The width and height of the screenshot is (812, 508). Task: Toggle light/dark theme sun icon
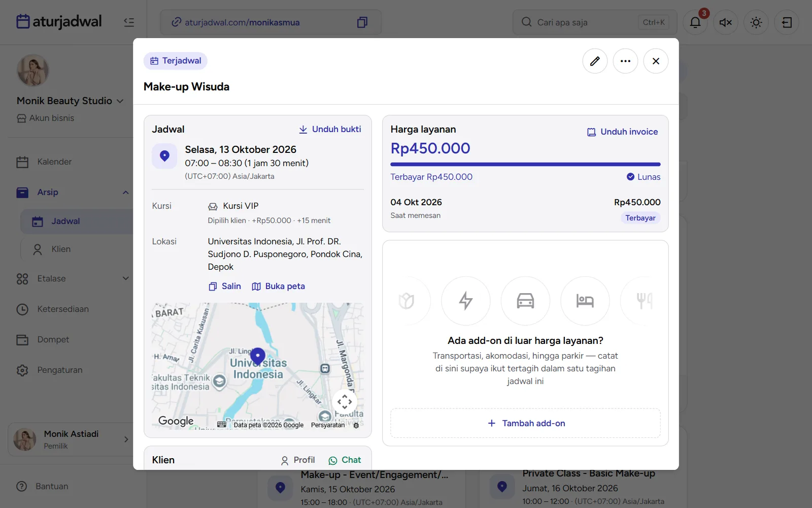pos(756,22)
